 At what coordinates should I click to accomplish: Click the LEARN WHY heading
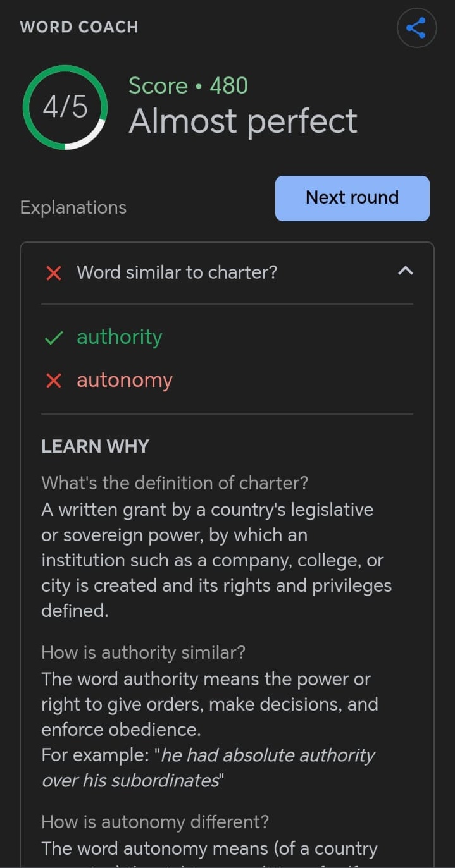tap(95, 446)
